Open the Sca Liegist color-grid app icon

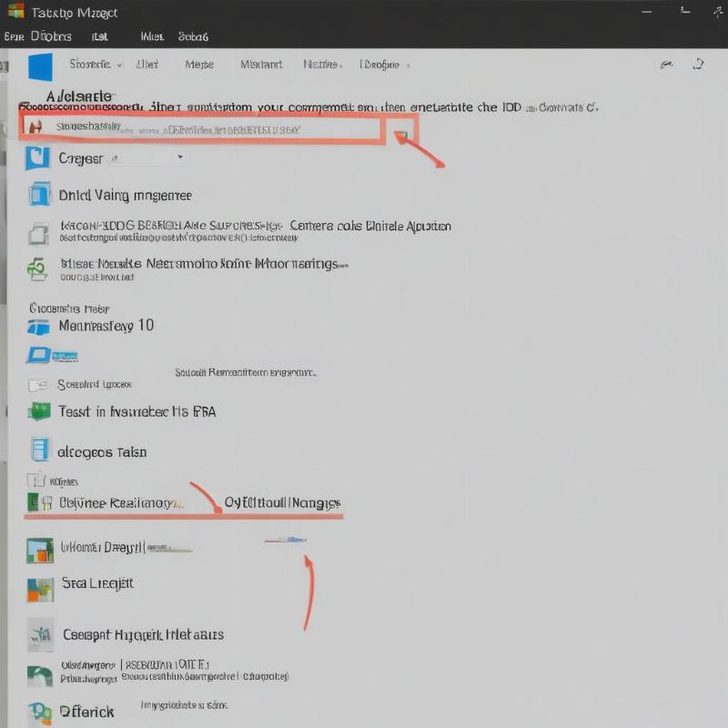40,587
